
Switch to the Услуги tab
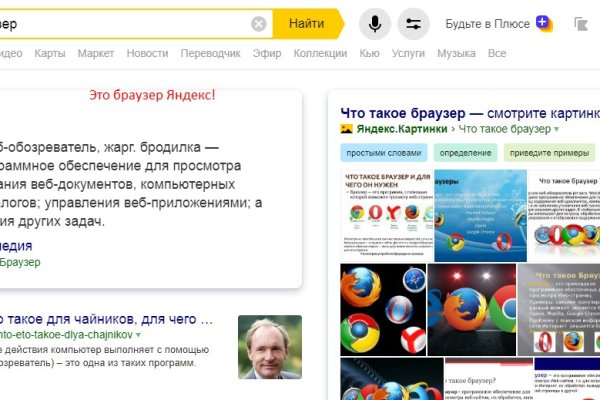pos(408,53)
